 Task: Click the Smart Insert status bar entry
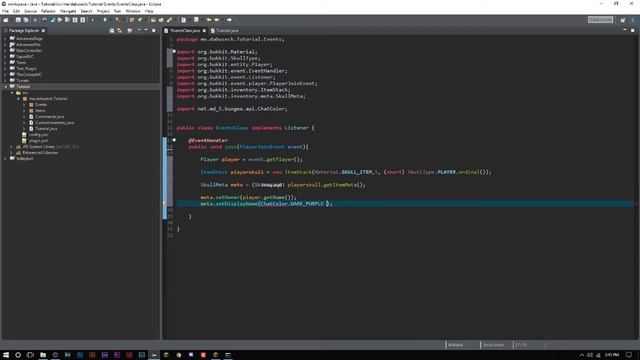[493, 345]
